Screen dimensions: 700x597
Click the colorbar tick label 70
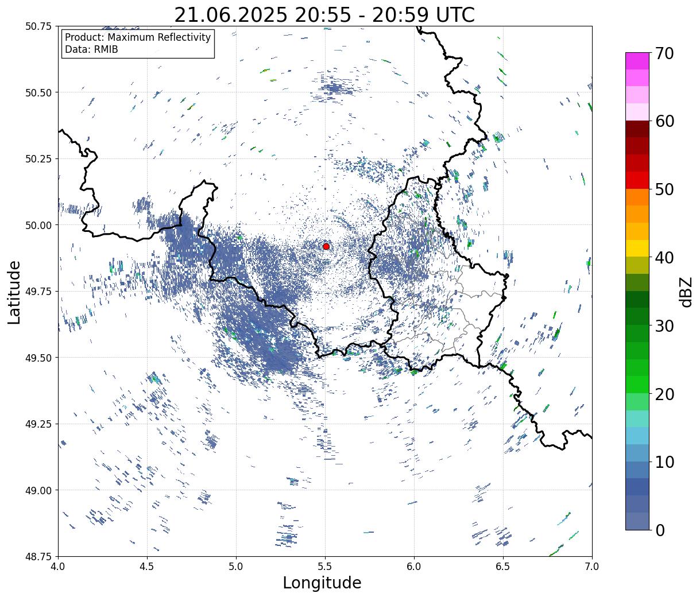[664, 53]
